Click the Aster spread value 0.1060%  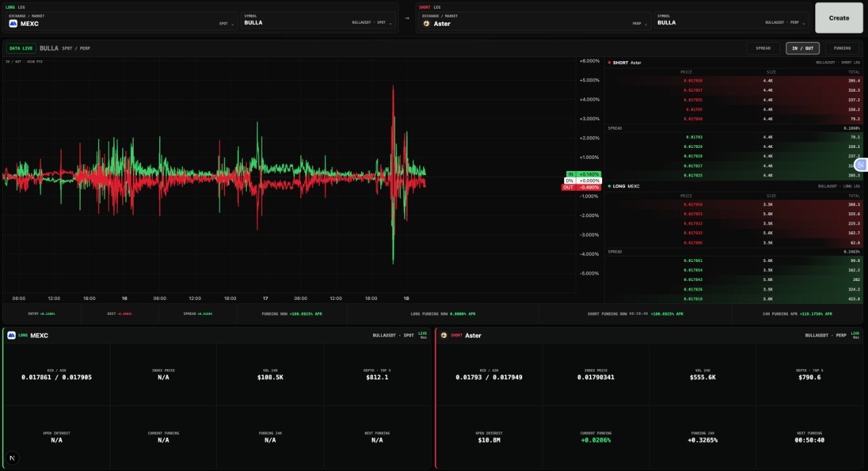pyautogui.click(x=852, y=128)
